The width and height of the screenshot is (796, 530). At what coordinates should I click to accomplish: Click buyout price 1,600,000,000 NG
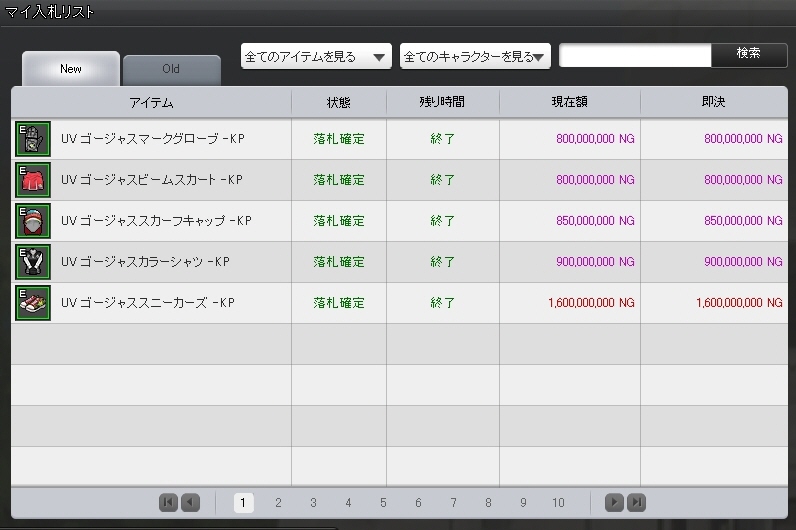pyautogui.click(x=739, y=303)
